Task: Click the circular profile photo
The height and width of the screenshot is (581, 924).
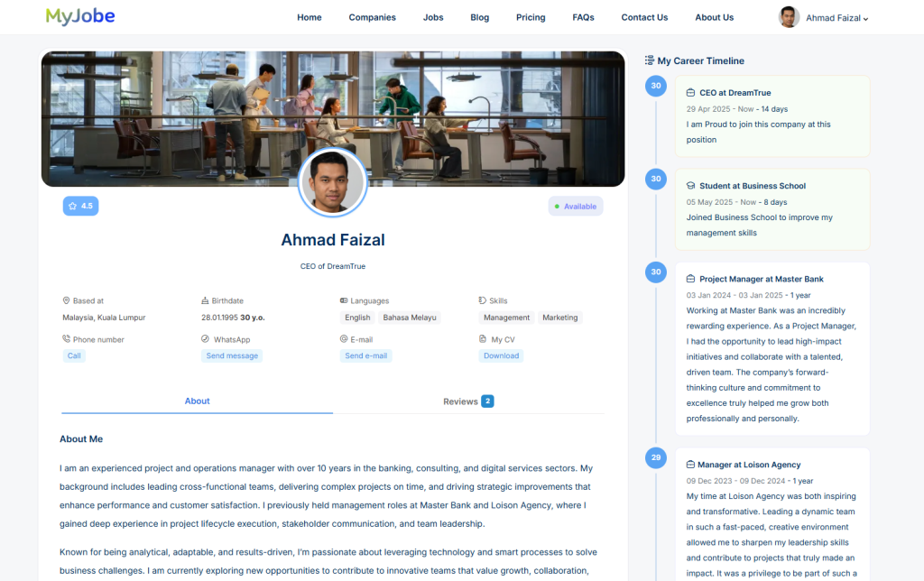Action: (333, 182)
